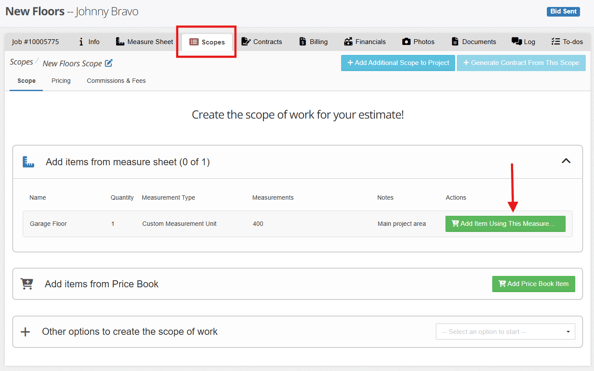Click the Quantity column header
The image size is (594, 371).
pyautogui.click(x=122, y=197)
